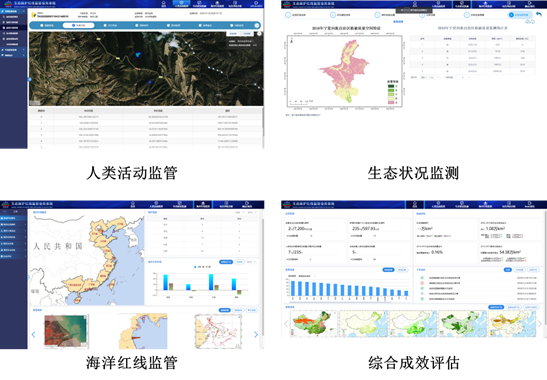The image size is (547, 380).
Task: Select the first radio step in the blue step bar
Action: tap(42, 25)
